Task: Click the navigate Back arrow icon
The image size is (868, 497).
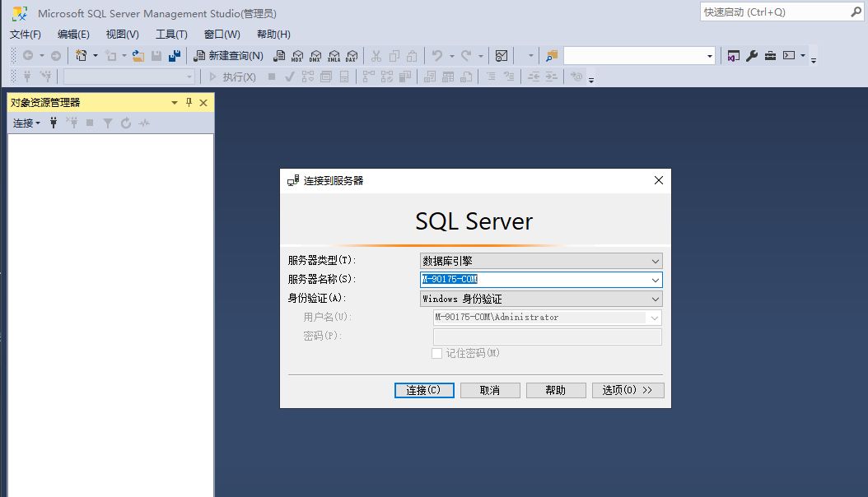Action: pyautogui.click(x=28, y=55)
